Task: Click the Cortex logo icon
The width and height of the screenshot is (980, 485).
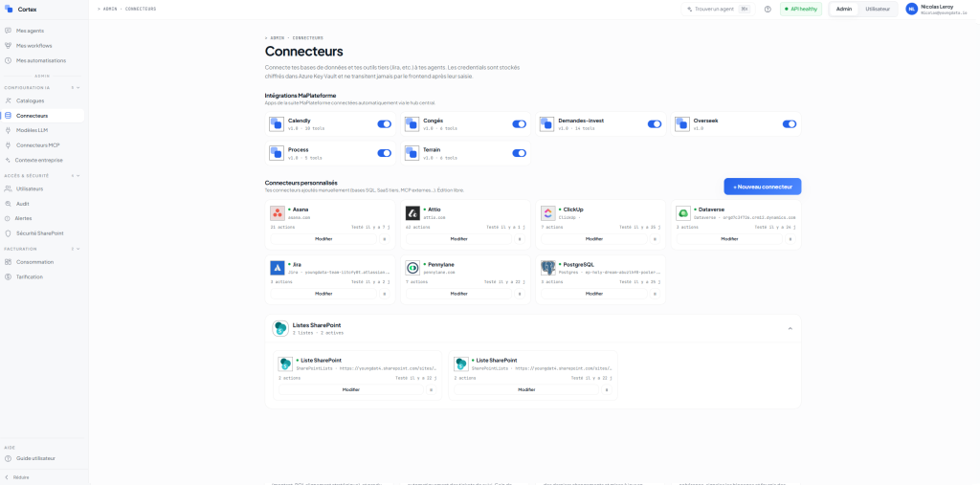Action: point(8,10)
